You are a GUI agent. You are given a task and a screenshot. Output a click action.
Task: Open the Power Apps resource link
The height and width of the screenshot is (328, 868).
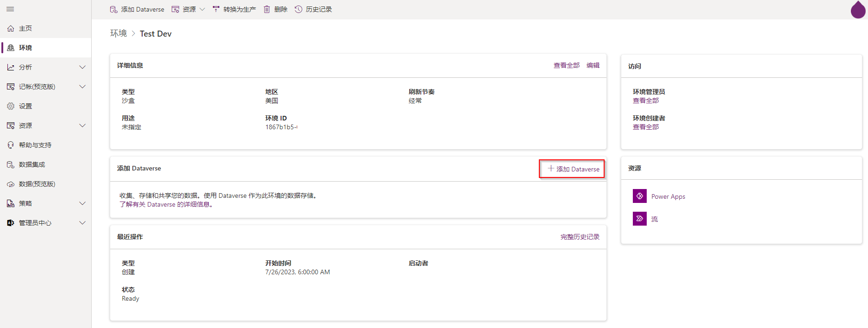point(668,196)
